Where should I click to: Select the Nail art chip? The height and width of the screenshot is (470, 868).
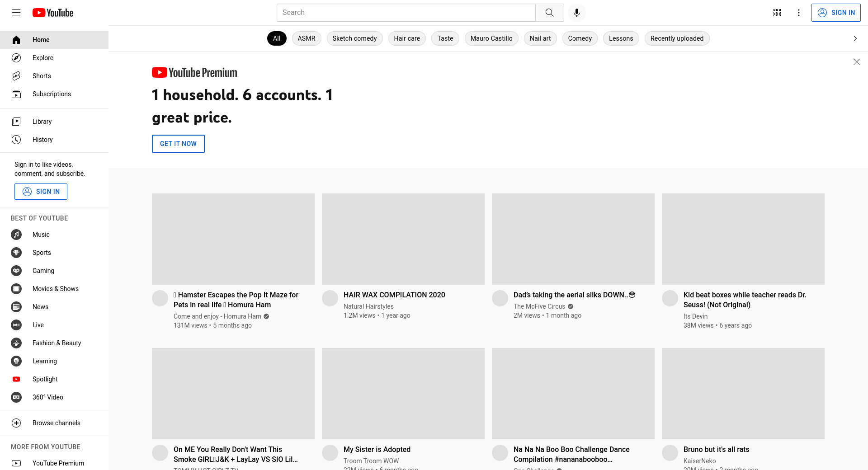pyautogui.click(x=540, y=38)
